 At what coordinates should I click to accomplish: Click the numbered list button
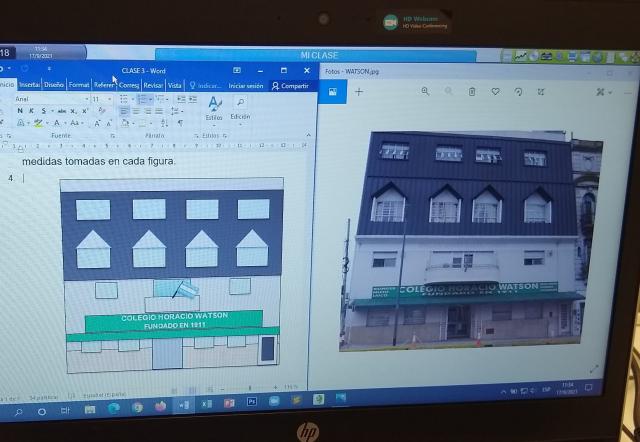coord(142,99)
